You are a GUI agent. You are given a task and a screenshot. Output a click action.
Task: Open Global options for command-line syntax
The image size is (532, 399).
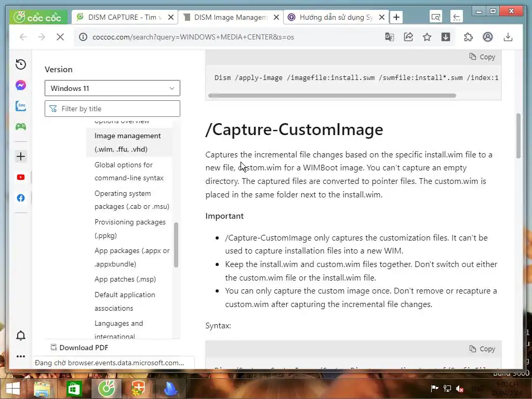pos(129,171)
